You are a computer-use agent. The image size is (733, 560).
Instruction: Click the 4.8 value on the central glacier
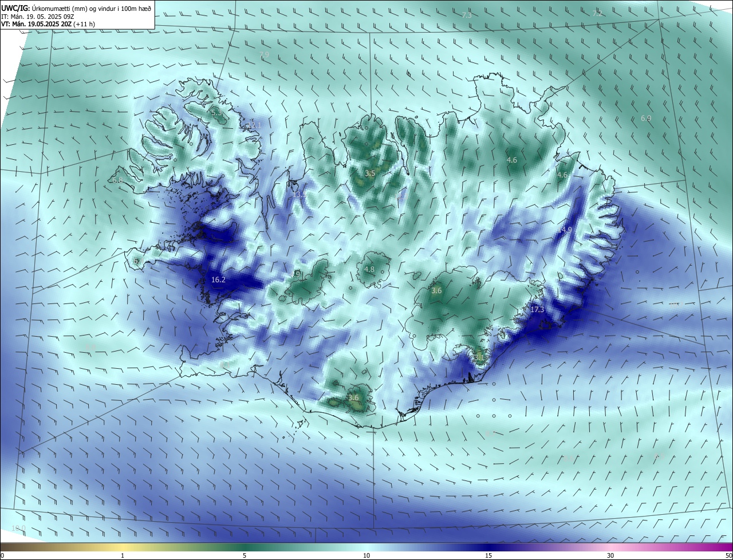coord(369,269)
